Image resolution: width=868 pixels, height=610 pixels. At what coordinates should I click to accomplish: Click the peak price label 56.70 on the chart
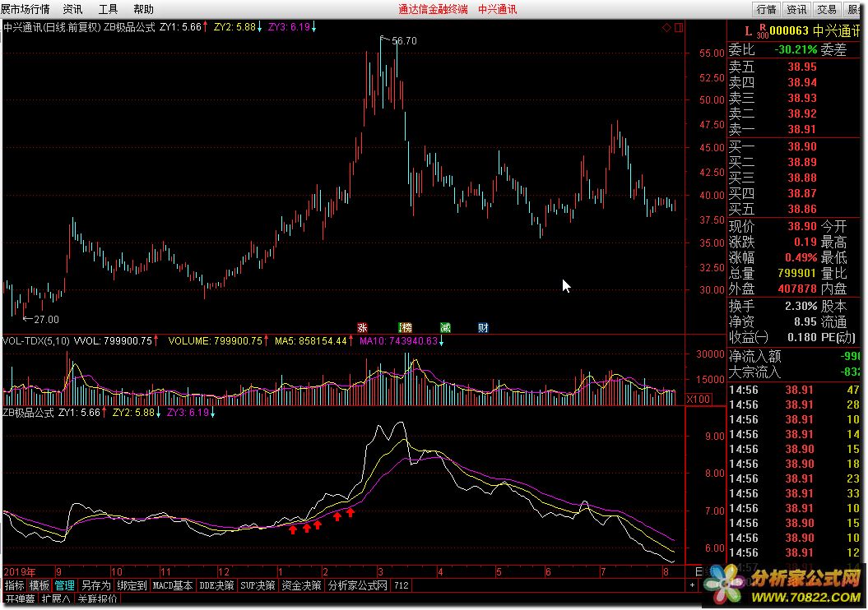[x=404, y=41]
